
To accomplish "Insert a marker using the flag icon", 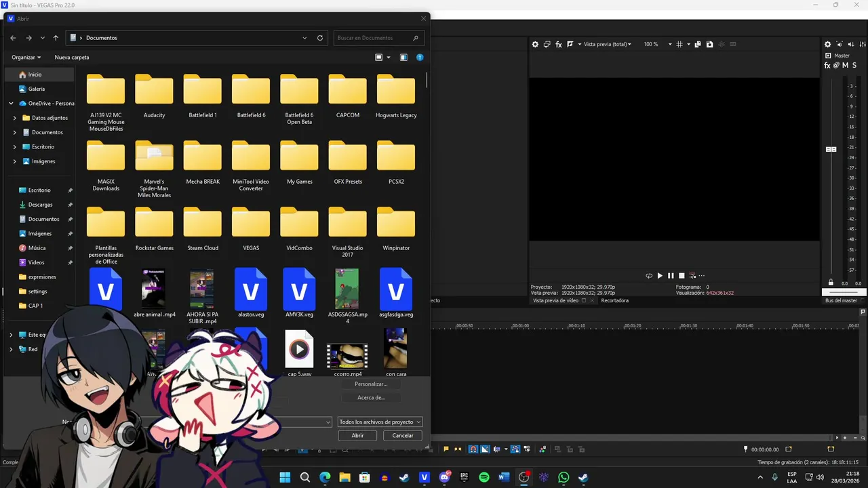I will pyautogui.click(x=446, y=449).
